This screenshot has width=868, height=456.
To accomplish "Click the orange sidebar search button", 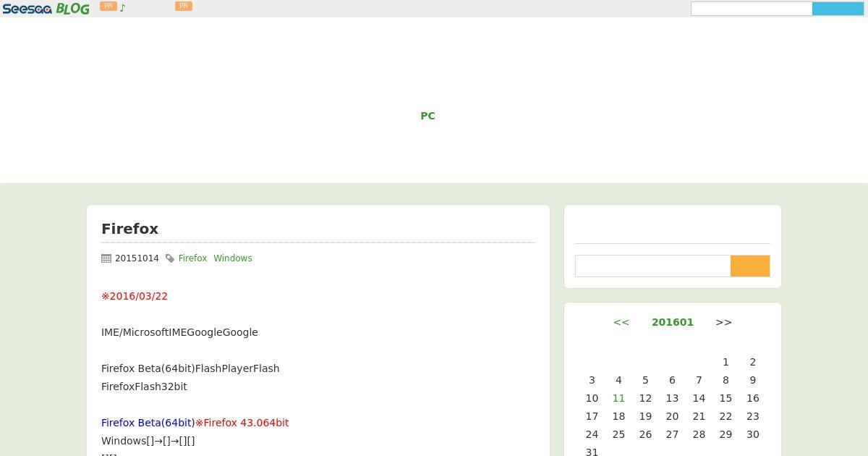I will 750,266.
